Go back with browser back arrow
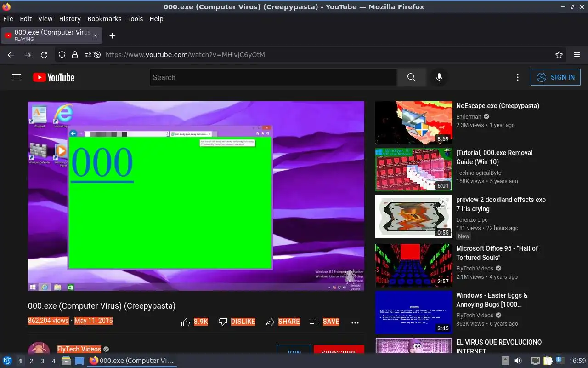Viewport: 588px width, 368px height. [x=11, y=55]
